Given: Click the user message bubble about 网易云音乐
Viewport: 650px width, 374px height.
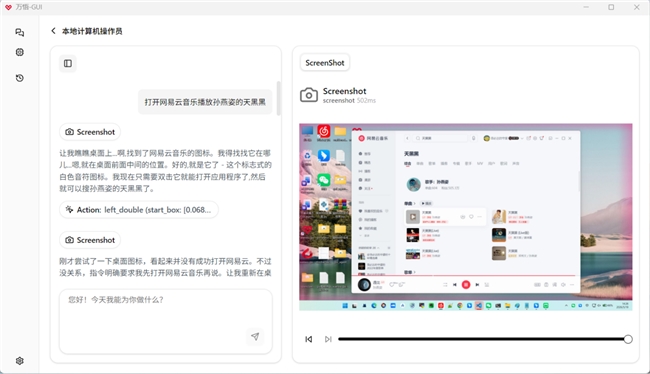Looking at the screenshot, I should [205, 102].
